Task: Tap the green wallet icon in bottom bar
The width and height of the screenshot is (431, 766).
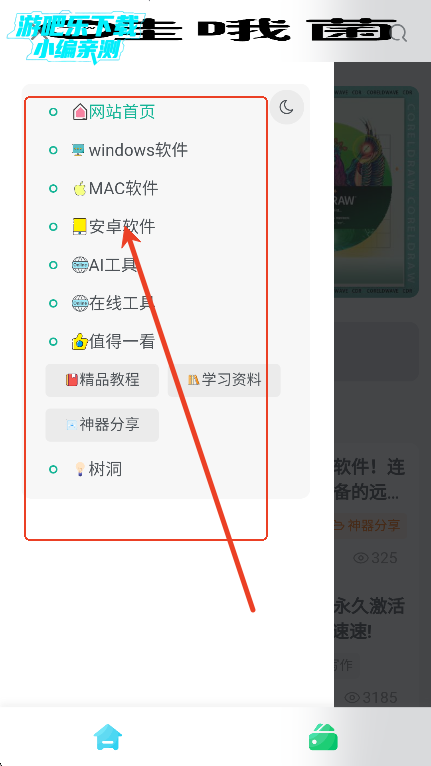Action: [x=323, y=737]
